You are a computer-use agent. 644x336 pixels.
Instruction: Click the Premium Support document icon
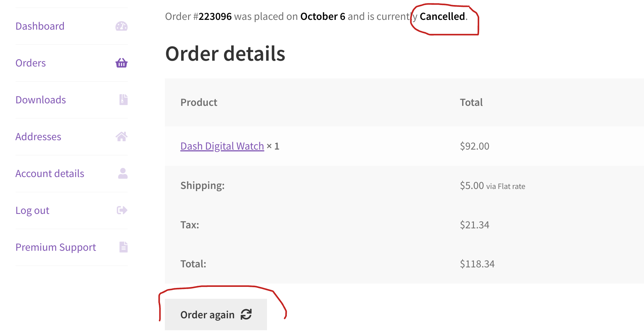(123, 247)
